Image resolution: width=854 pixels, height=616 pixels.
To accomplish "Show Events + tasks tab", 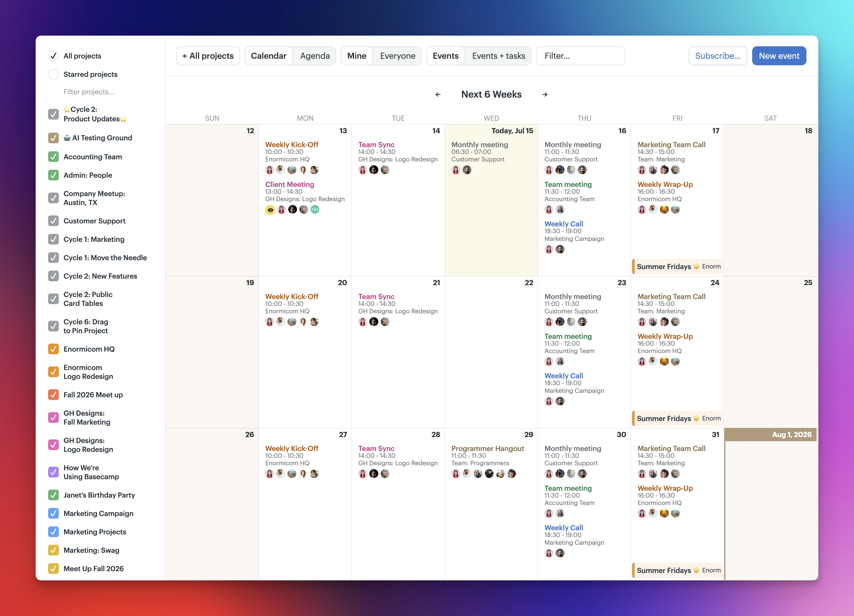I will click(499, 56).
